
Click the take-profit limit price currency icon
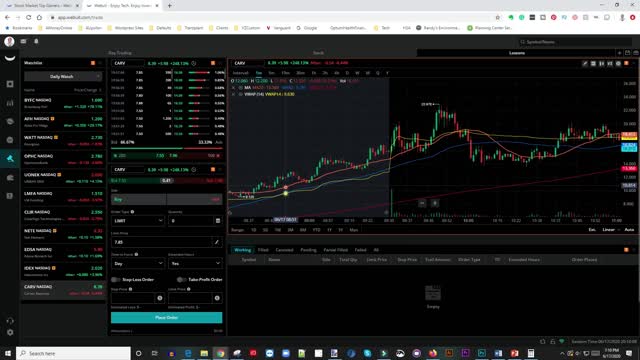[x=217, y=298]
